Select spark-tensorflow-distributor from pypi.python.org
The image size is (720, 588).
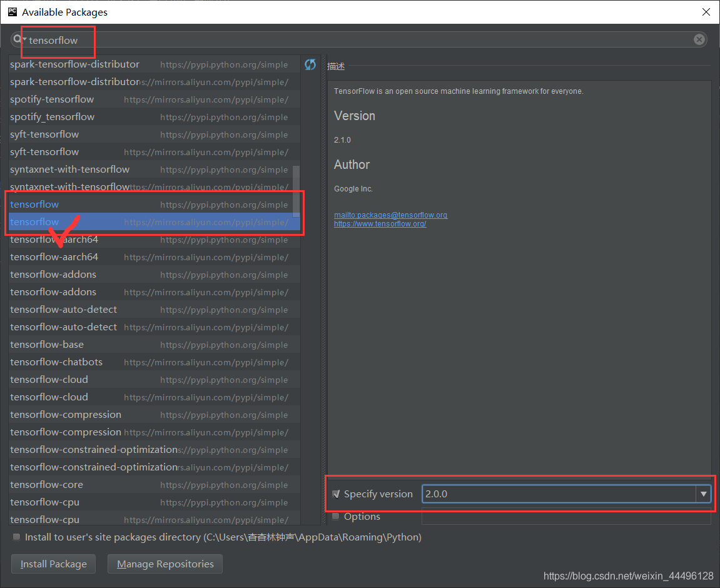click(x=155, y=64)
